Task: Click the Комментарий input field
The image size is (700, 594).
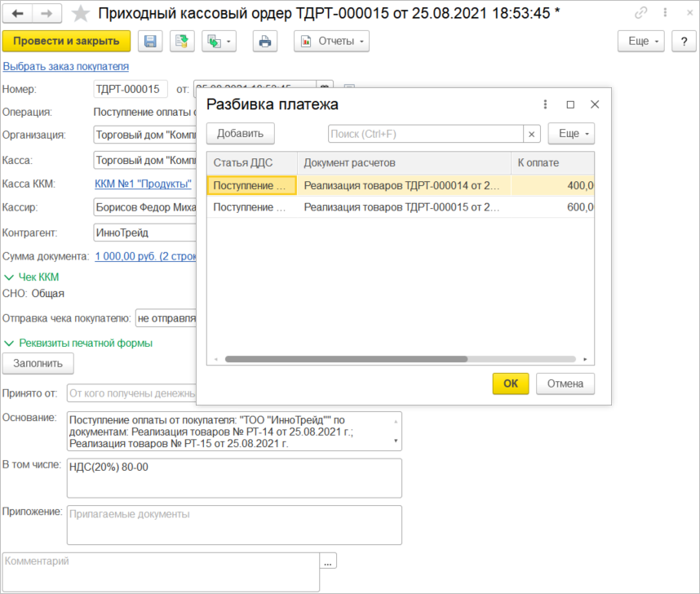Action: pos(162,572)
